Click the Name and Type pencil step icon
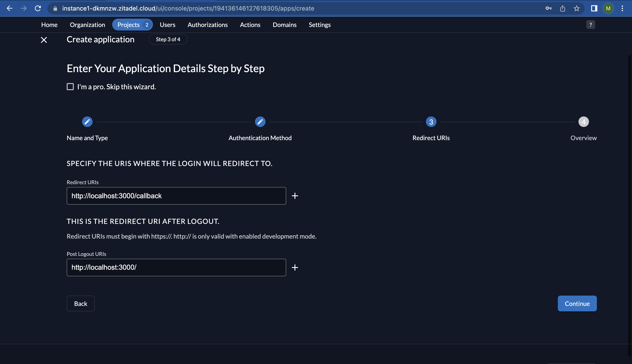Viewport: 632px width, 364px height. pyautogui.click(x=87, y=122)
